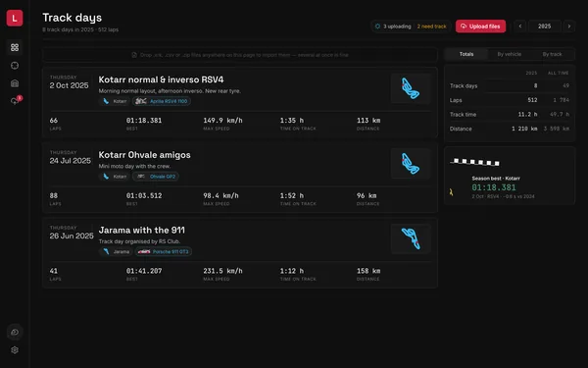
Task: Open the chat icon near sidebar bottom
Action: 15,332
